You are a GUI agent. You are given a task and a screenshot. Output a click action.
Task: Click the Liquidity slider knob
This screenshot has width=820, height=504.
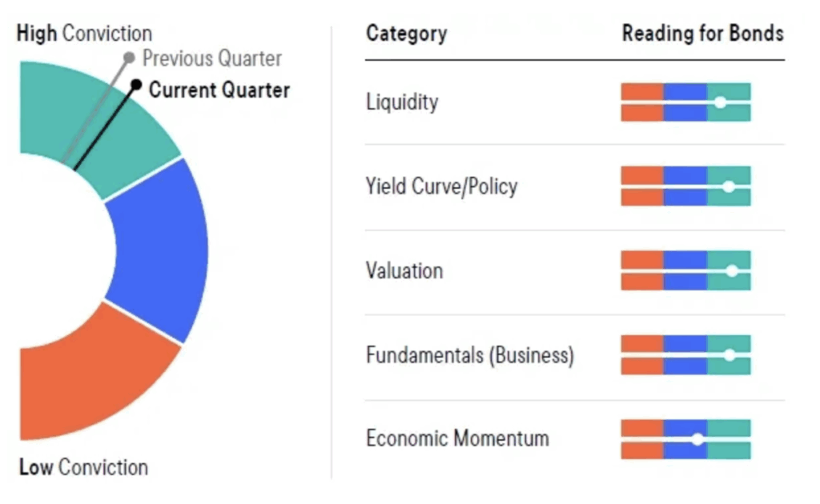click(x=720, y=102)
